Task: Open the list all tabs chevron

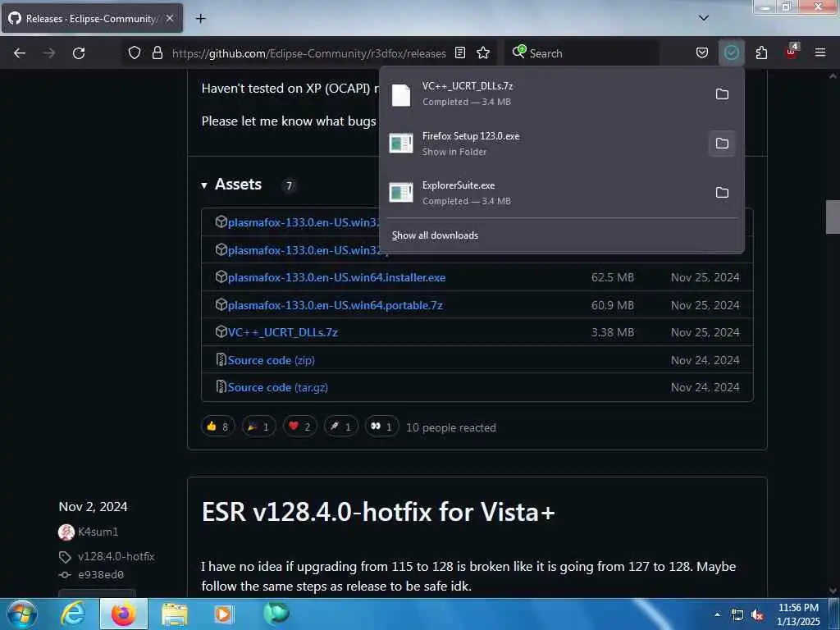Action: (703, 18)
